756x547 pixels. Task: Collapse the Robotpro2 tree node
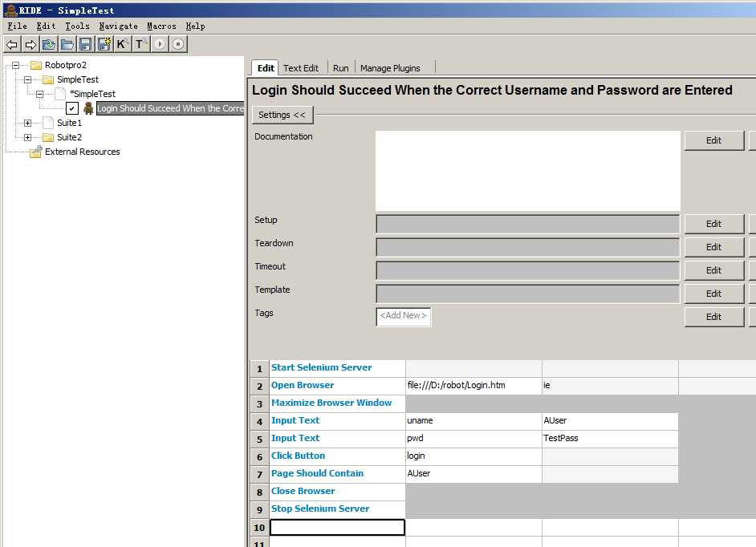tap(15, 65)
